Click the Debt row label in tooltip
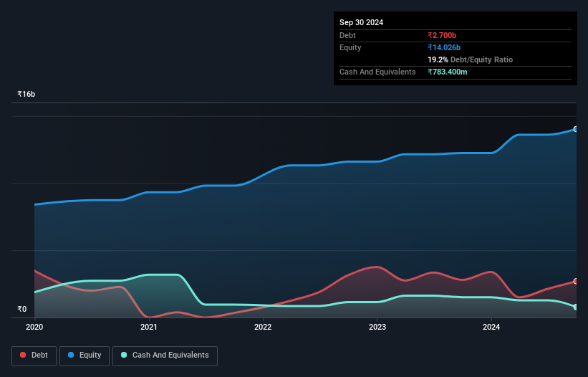 click(x=347, y=35)
